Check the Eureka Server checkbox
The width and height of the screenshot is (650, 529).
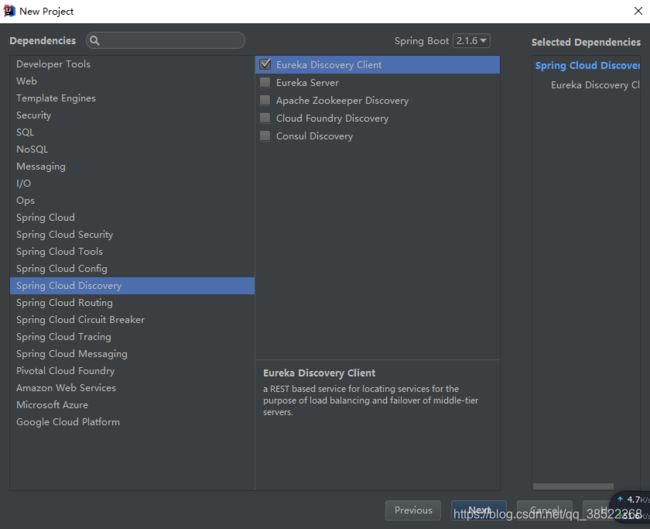(265, 83)
